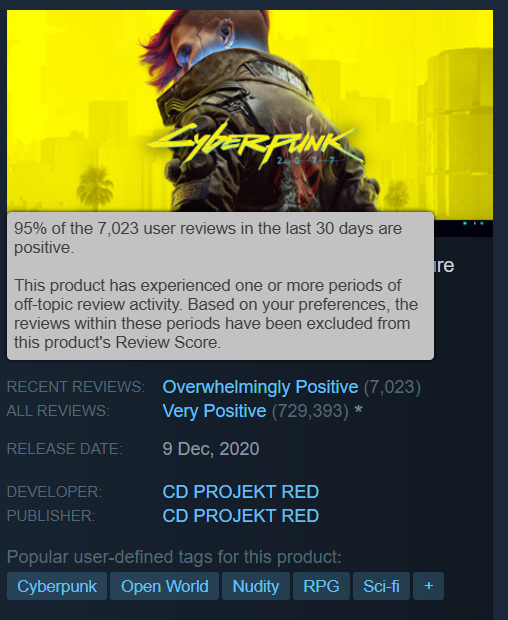Browse the RPG tag
This screenshot has width=508, height=620.
click(x=321, y=586)
